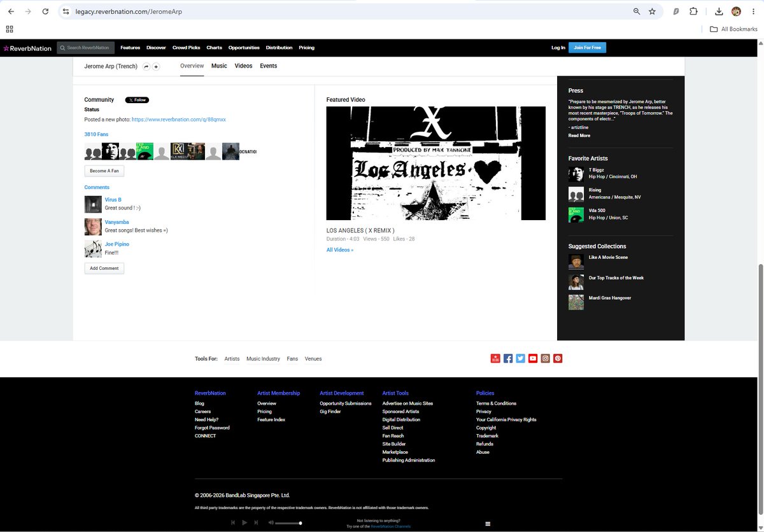Click the Become A Fan button
The height and width of the screenshot is (532, 764).
coord(104,171)
